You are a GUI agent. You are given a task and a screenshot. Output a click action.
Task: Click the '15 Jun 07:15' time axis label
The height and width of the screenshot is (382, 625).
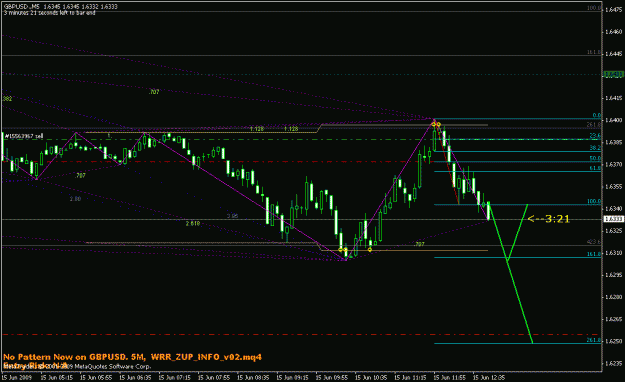pos(175,377)
